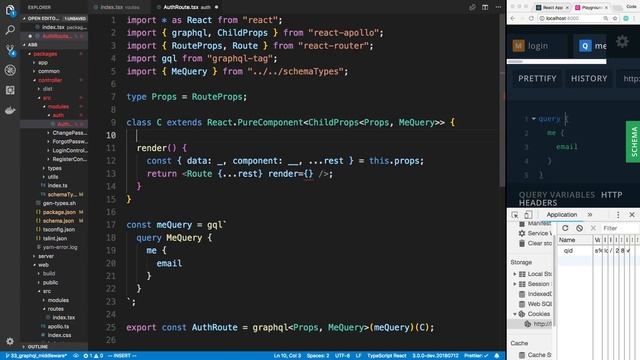
Task: Open the Docker view in activity bar
Action: coord(10,110)
